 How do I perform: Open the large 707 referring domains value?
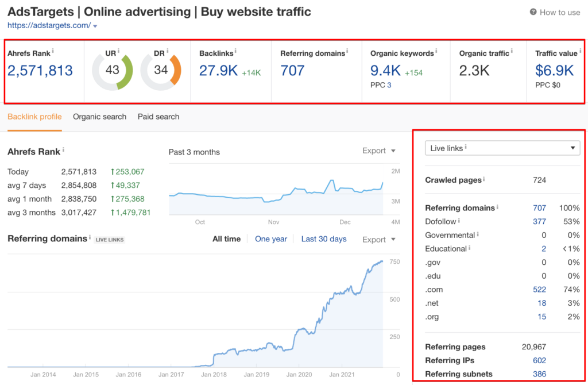coord(292,71)
